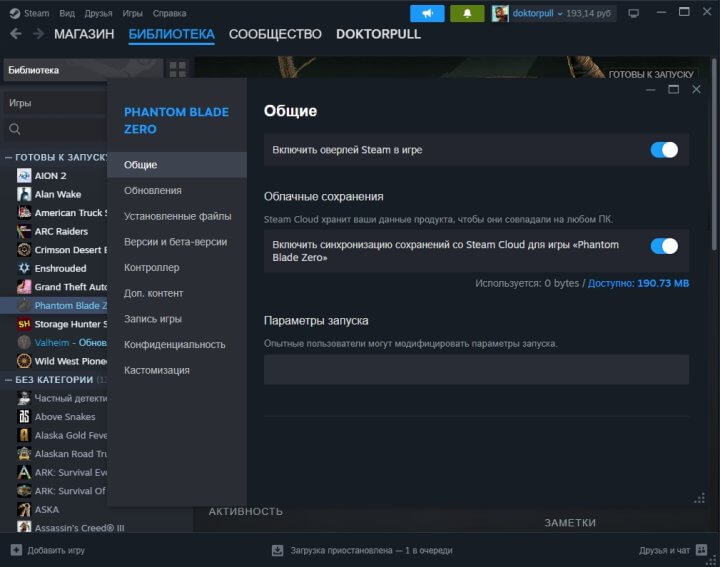Collapse the ГОТОВЫ К ЗАПУСКУ category

coord(8,157)
